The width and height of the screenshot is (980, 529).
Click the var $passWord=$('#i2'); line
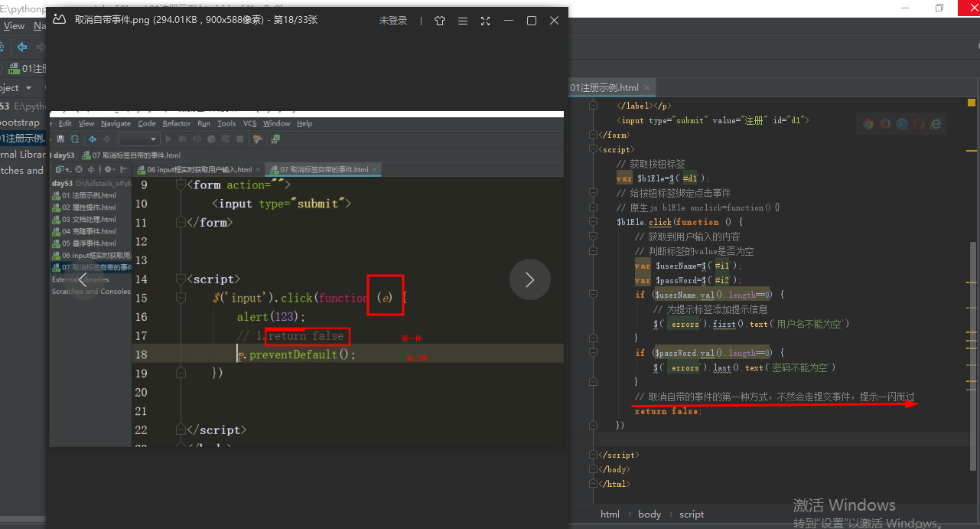tap(689, 280)
